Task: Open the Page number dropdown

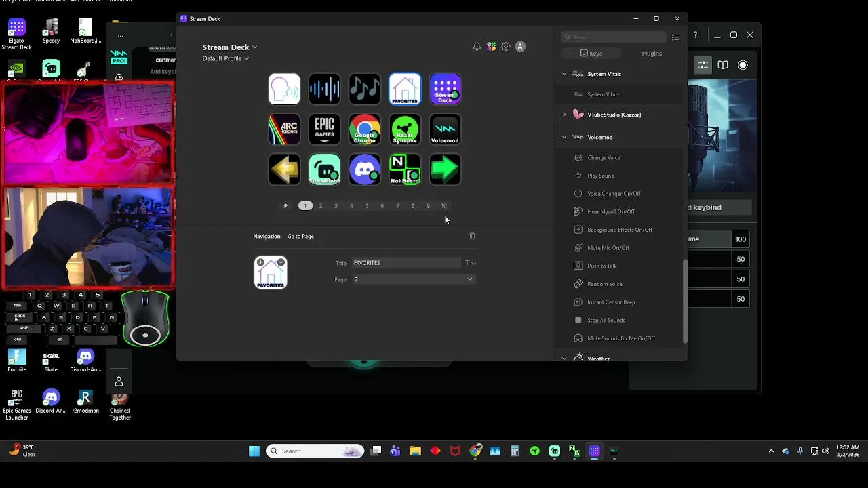Action: (x=413, y=279)
